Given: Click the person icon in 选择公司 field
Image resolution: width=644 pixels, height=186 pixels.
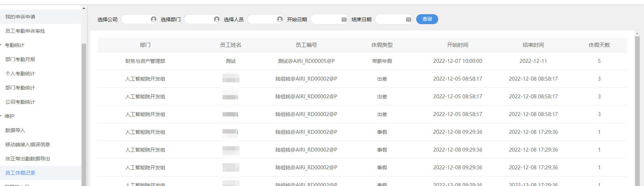Looking at the screenshot, I should (x=154, y=19).
